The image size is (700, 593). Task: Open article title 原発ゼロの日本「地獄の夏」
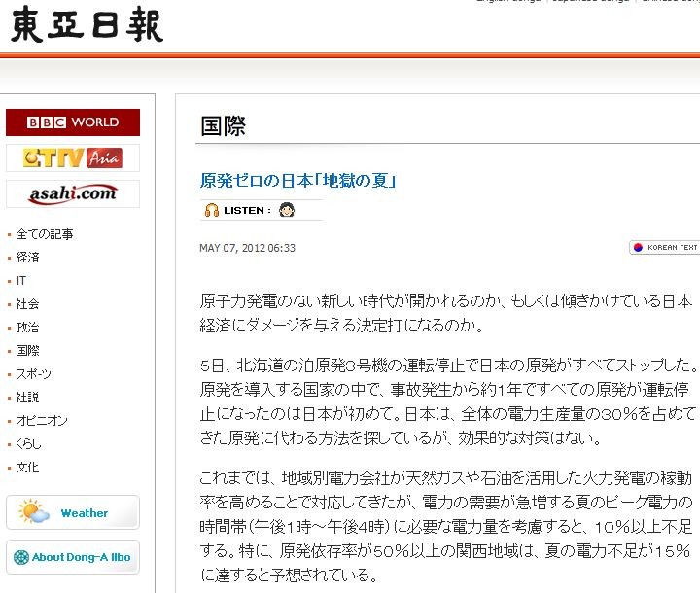(x=297, y=181)
